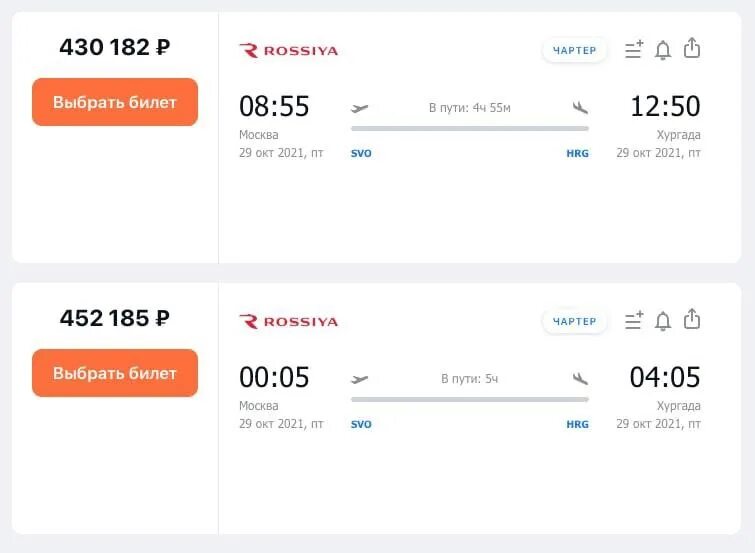Select the ticket priced 430 182 ₽
This screenshot has height=553, width=755.
pos(115,102)
